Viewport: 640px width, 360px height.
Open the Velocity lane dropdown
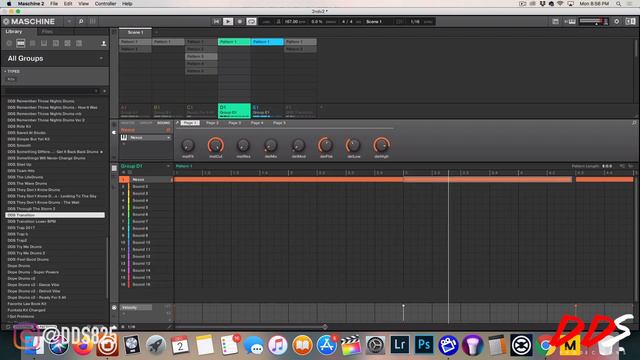(x=136, y=307)
